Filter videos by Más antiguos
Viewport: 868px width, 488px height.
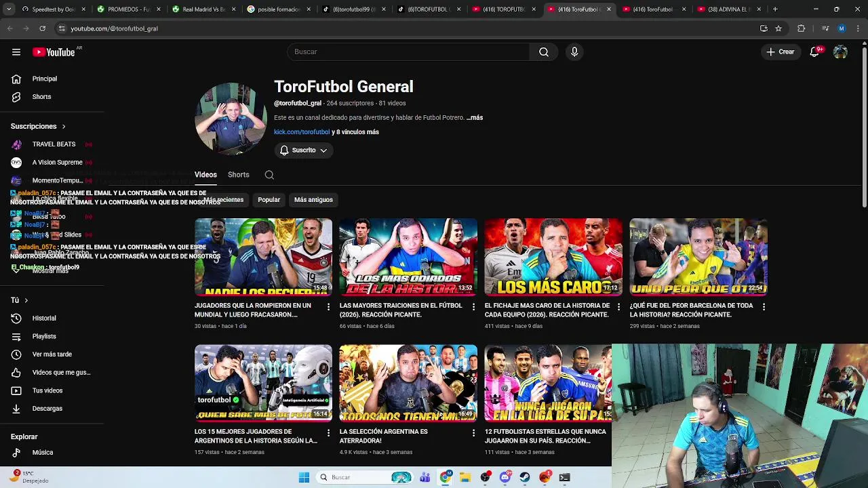313,200
